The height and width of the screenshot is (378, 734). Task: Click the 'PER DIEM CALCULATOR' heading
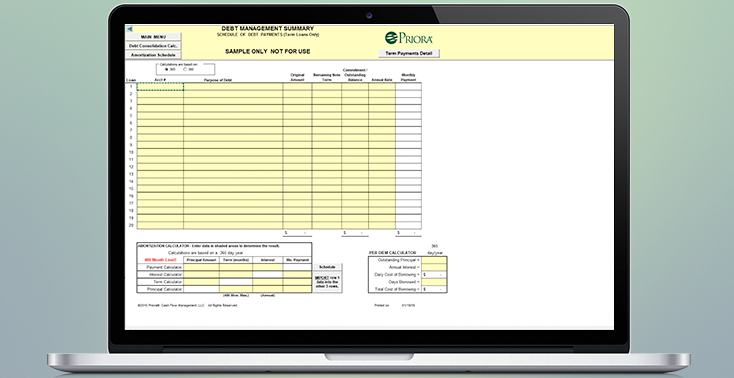coord(393,253)
